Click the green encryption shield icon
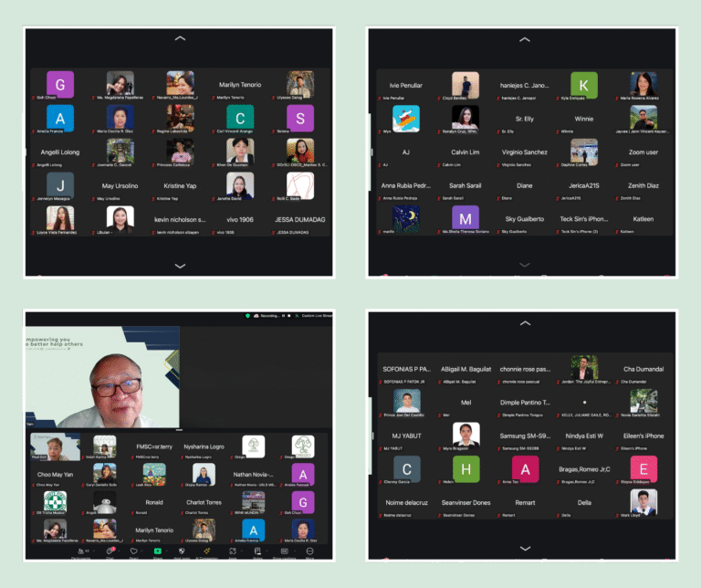 247,316
